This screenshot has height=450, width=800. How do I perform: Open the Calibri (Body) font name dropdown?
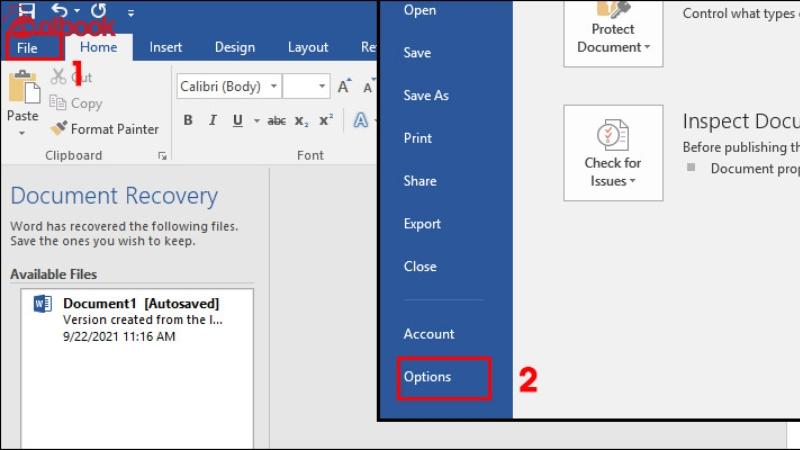tap(227, 87)
